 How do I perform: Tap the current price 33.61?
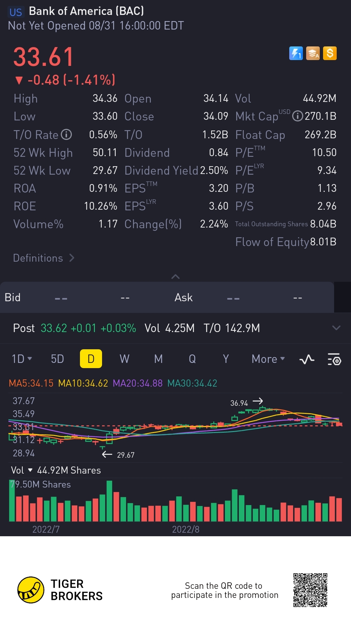[44, 57]
